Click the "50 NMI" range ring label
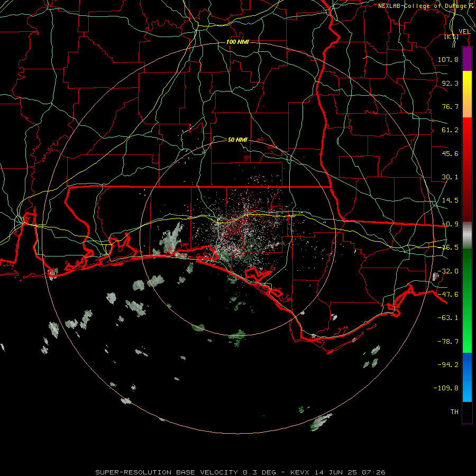476x476 pixels. pos(237,140)
